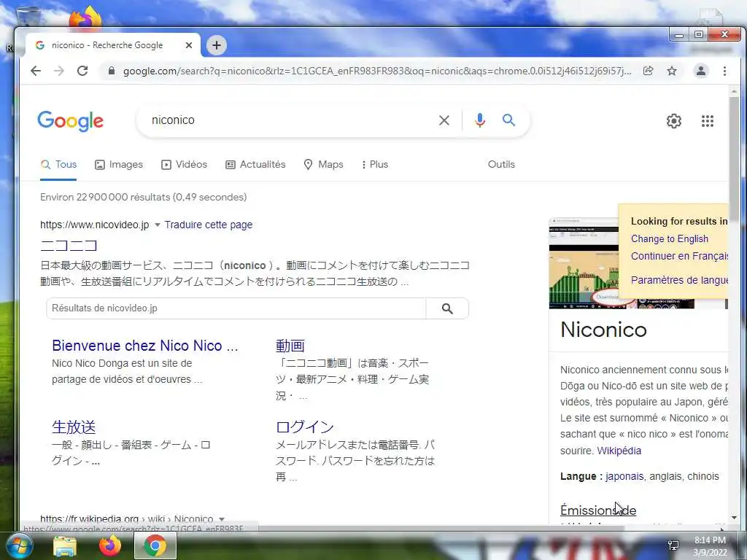Open a new tab with plus button
Image resolution: width=747 pixels, height=560 pixels.
(217, 45)
